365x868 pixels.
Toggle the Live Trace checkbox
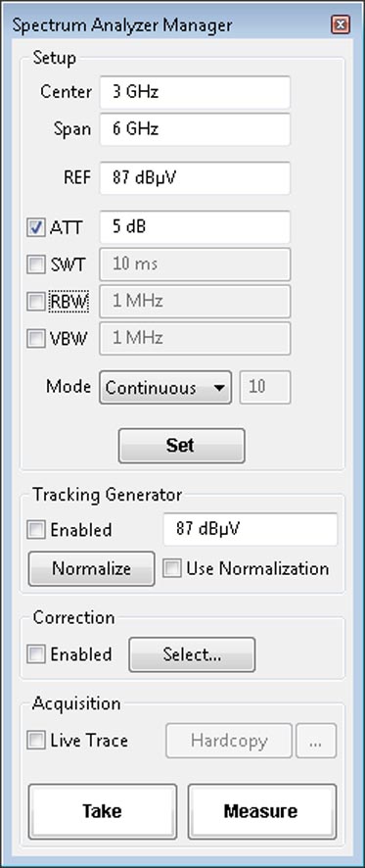[36, 741]
